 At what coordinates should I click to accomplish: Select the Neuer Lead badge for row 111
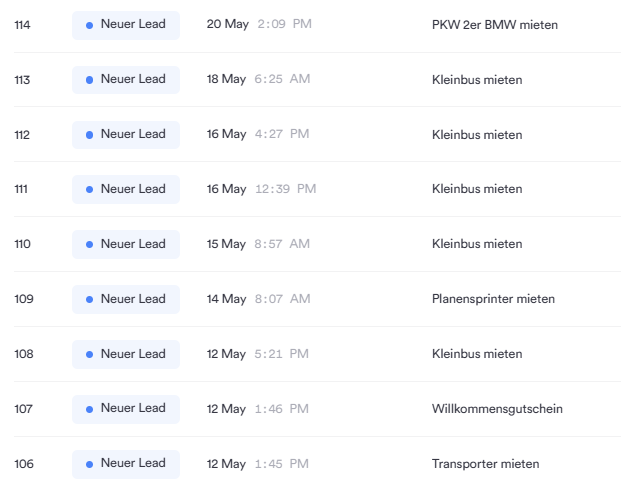(126, 190)
